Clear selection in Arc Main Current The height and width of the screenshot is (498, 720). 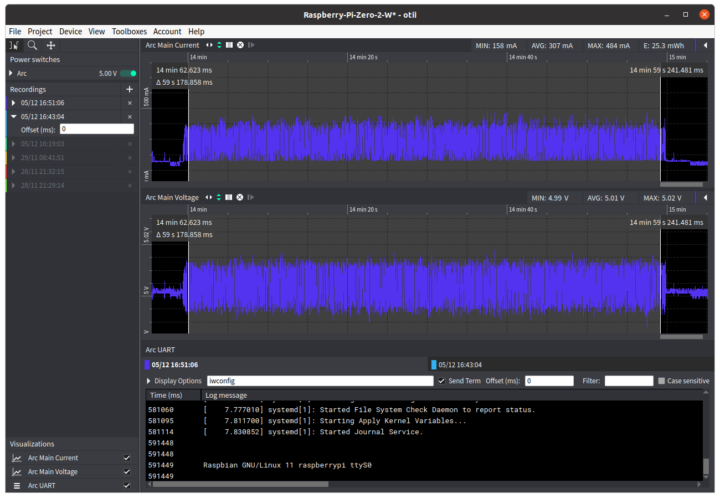pos(240,45)
